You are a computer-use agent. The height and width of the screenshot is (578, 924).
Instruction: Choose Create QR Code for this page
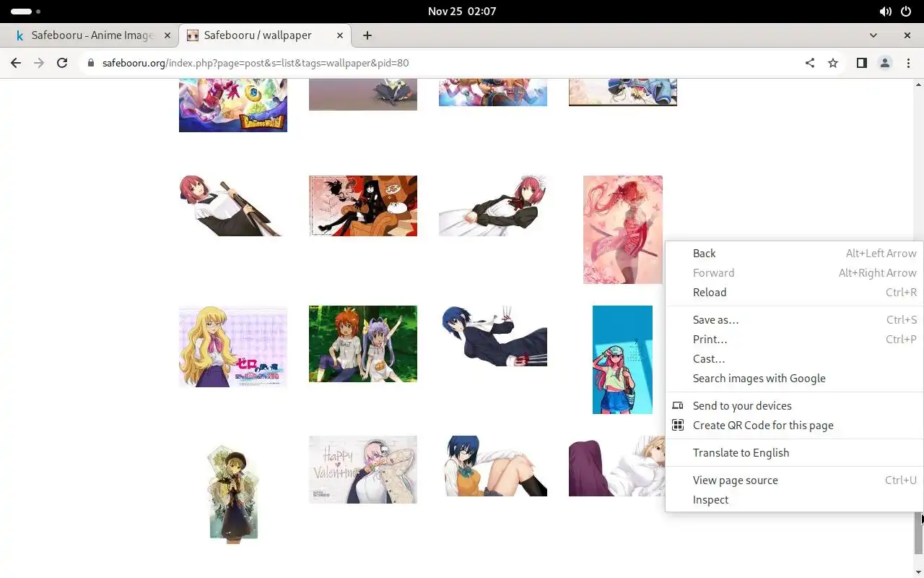794,426
